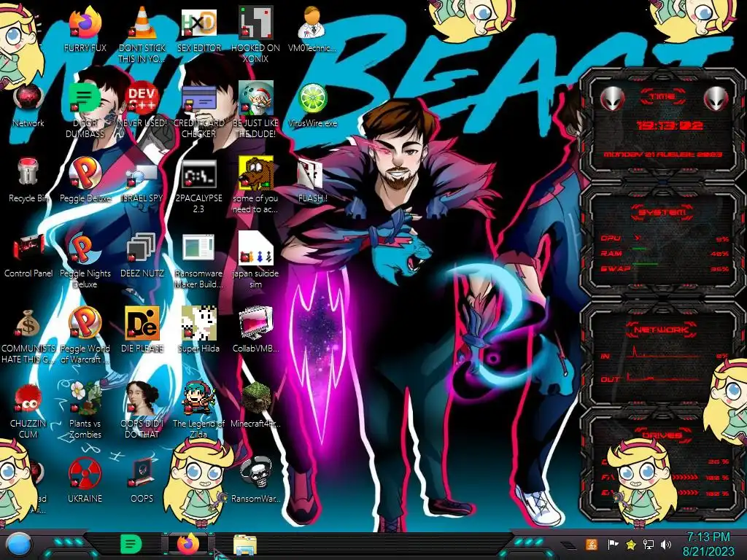Open File Explorer from the taskbar

click(x=245, y=545)
